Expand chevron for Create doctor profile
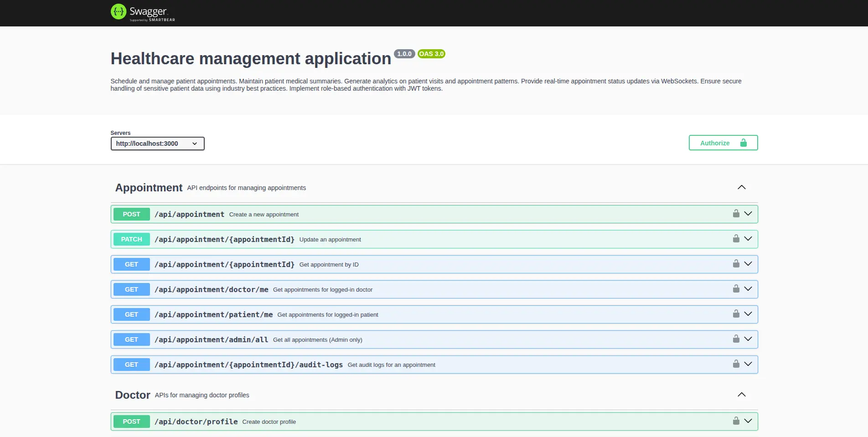 pos(748,421)
